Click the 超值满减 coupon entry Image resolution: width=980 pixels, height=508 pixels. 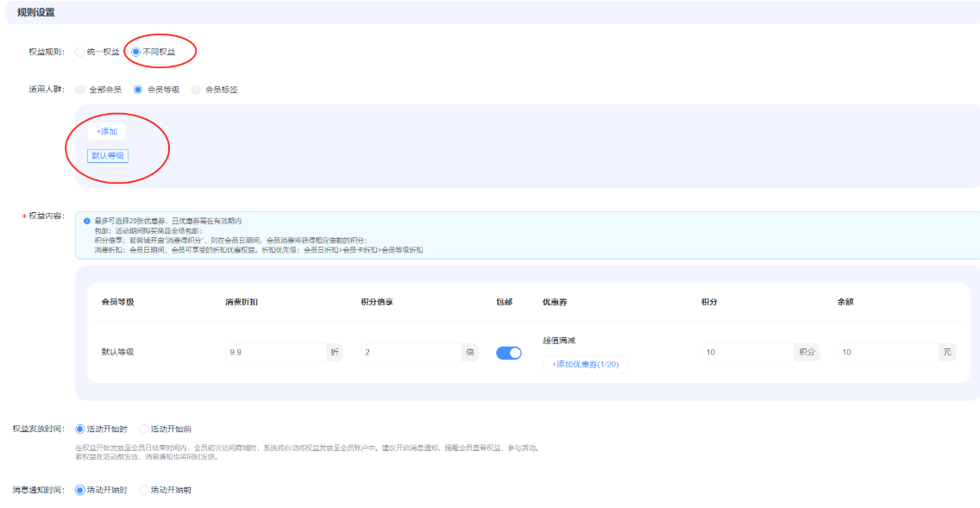tap(559, 341)
